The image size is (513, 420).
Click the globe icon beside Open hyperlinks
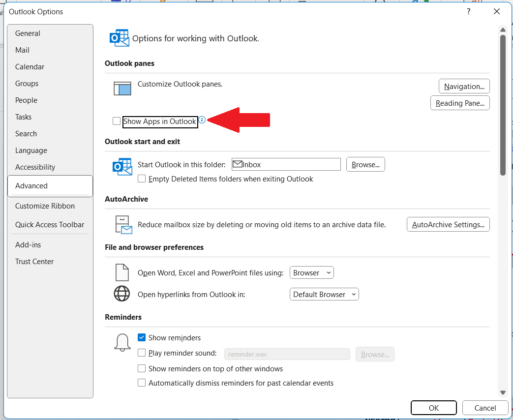(121, 294)
